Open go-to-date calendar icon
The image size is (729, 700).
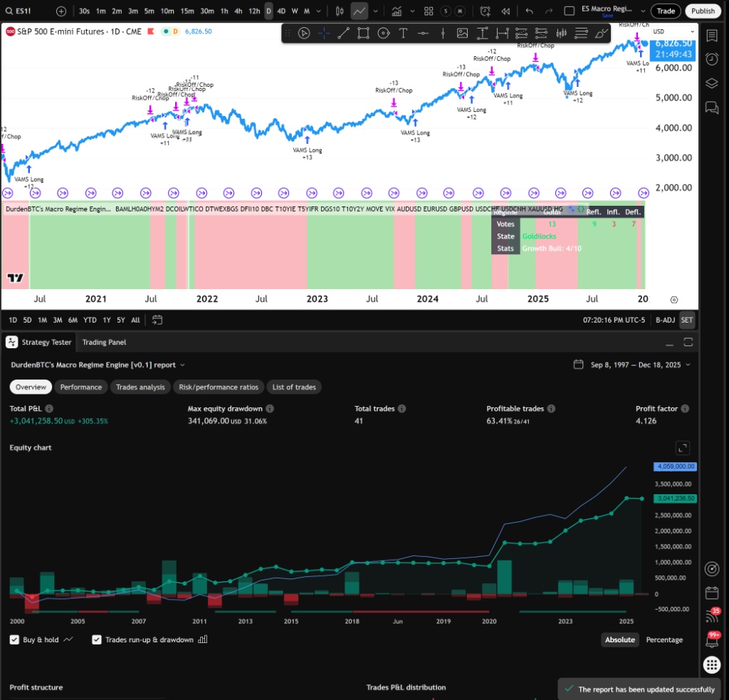(157, 320)
